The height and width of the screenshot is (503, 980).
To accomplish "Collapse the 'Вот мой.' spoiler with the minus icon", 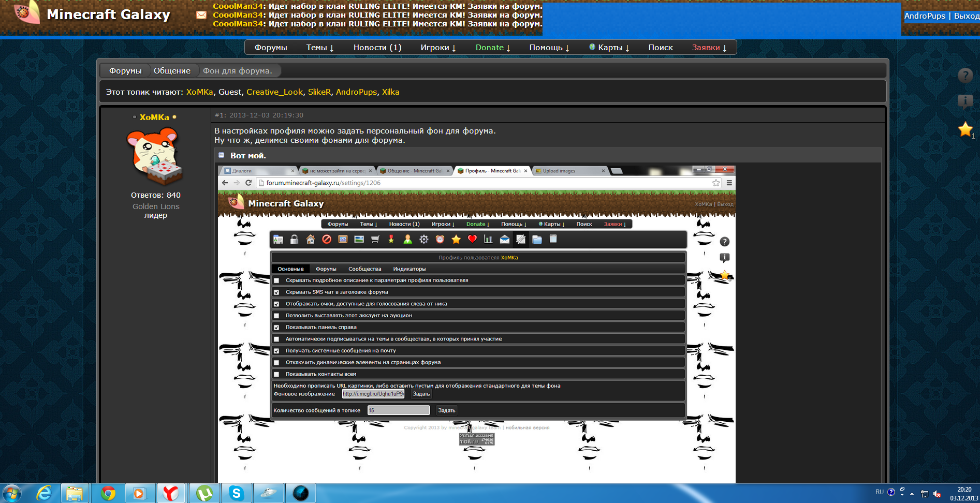I will tap(221, 155).
